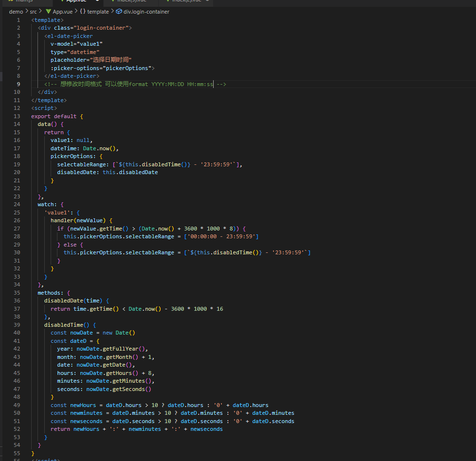The width and height of the screenshot is (476, 461).
Task: Click the v-model="value1" attribute
Action: (76, 44)
